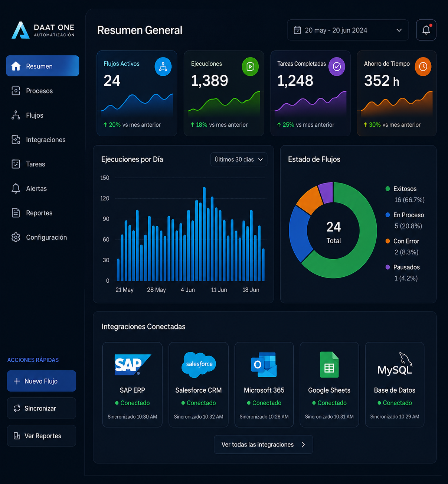This screenshot has height=484, width=448.
Task: Open the MySQL Base de Datos card
Action: tap(395, 384)
